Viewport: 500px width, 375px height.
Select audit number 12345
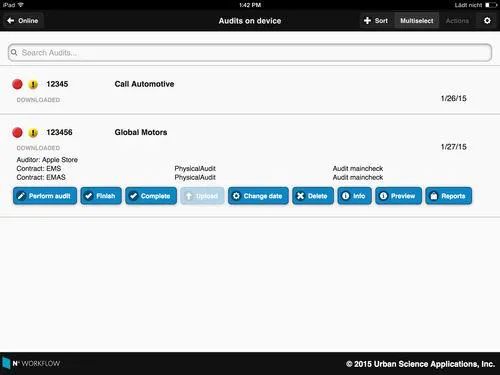coord(57,84)
